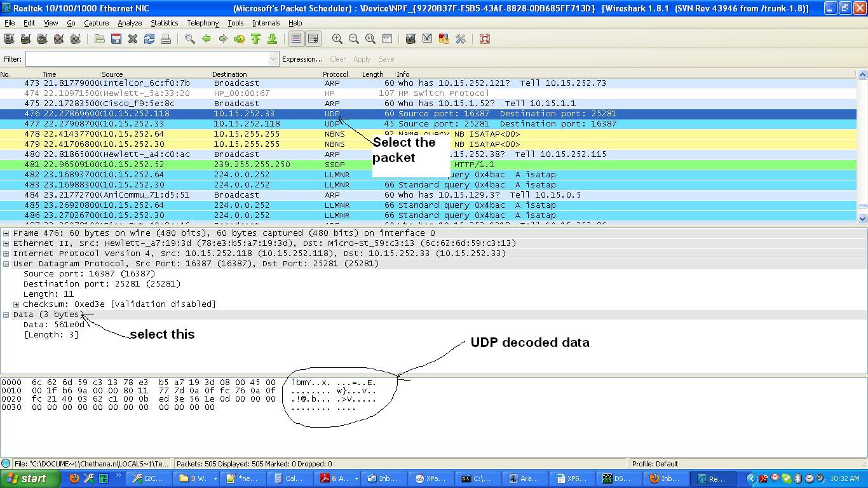The height and width of the screenshot is (488, 868).
Task: Open capture options from the toolbar
Action: 26,39
